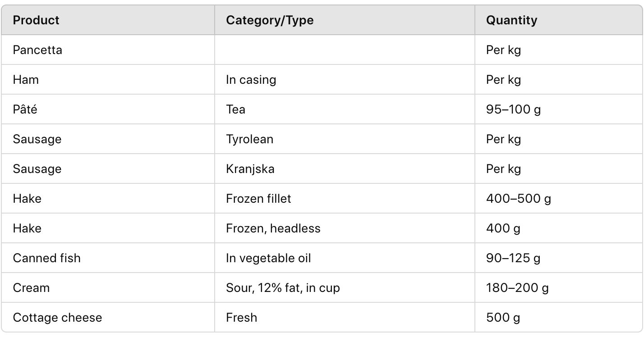Viewport: 644px width, 337px height.
Task: Select the "Sour, 12% fat, in cup" cell
Action: click(x=283, y=288)
